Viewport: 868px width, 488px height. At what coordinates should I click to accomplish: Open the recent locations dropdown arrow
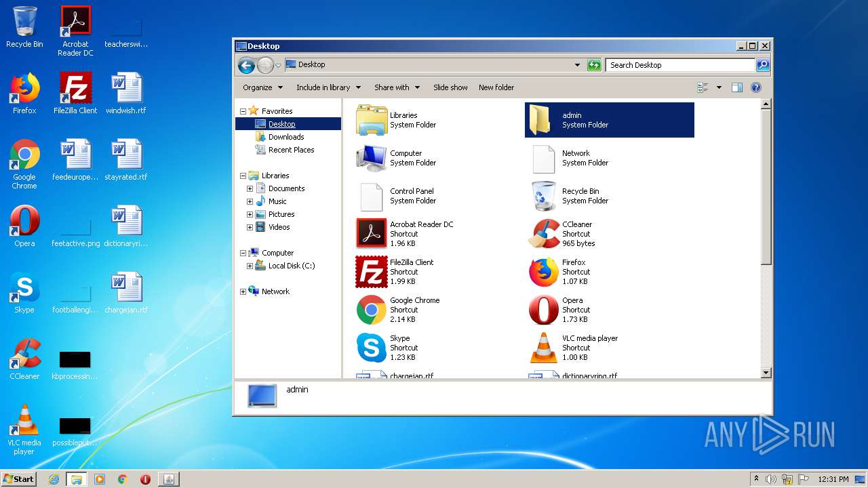(278, 66)
